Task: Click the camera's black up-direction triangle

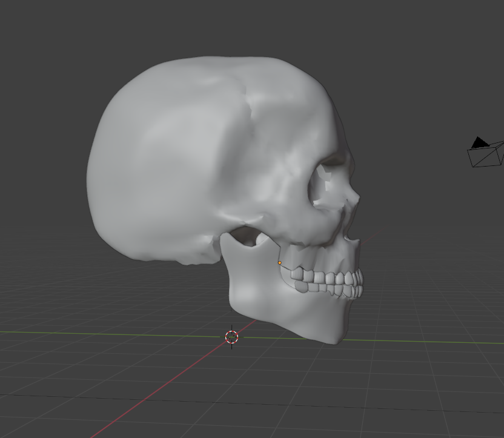Action: pyautogui.click(x=480, y=142)
